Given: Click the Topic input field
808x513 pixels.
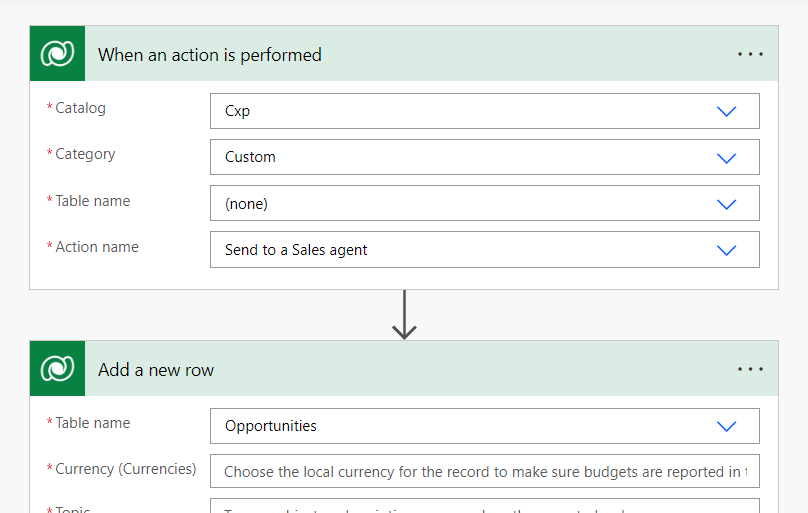Looking at the screenshot, I should [484, 507].
